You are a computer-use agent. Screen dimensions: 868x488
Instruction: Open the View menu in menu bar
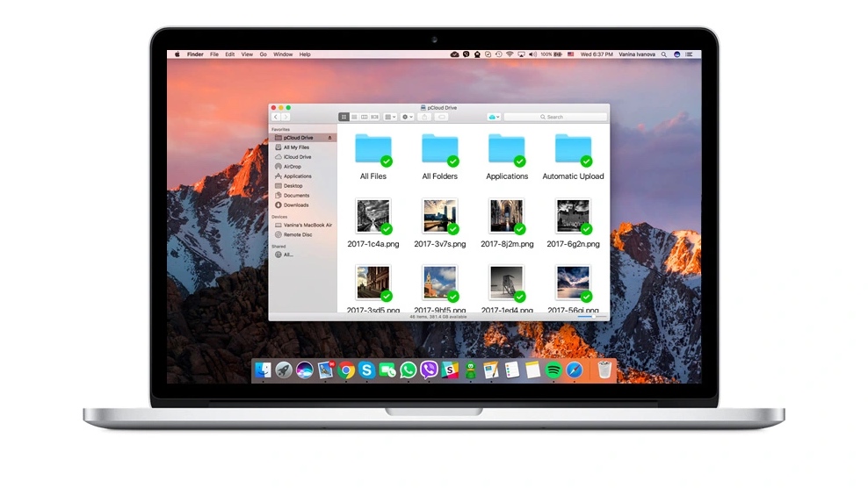click(247, 54)
